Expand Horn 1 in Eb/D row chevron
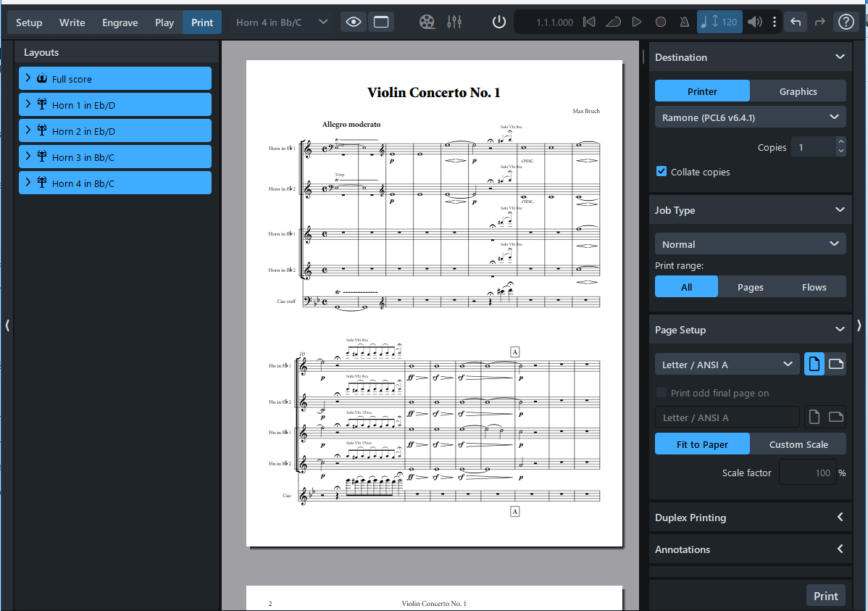This screenshot has width=868, height=611. tap(28, 104)
